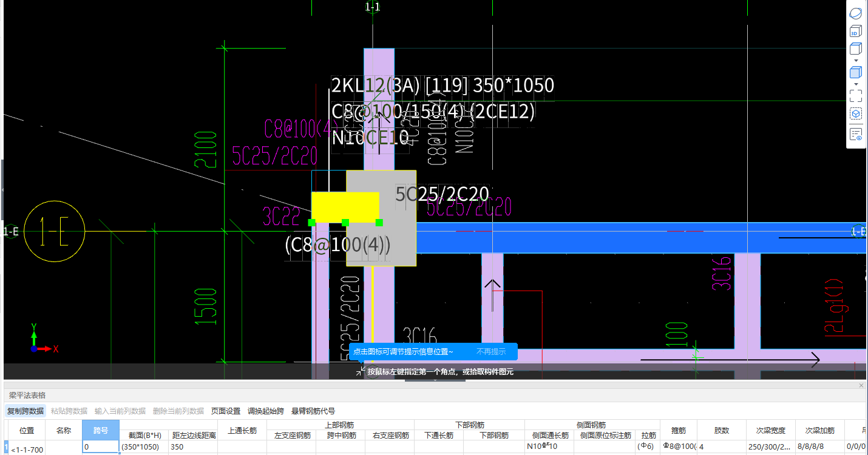This screenshot has height=455, width=868.
Task: Click the orbit view icon
Action: pos(856,13)
